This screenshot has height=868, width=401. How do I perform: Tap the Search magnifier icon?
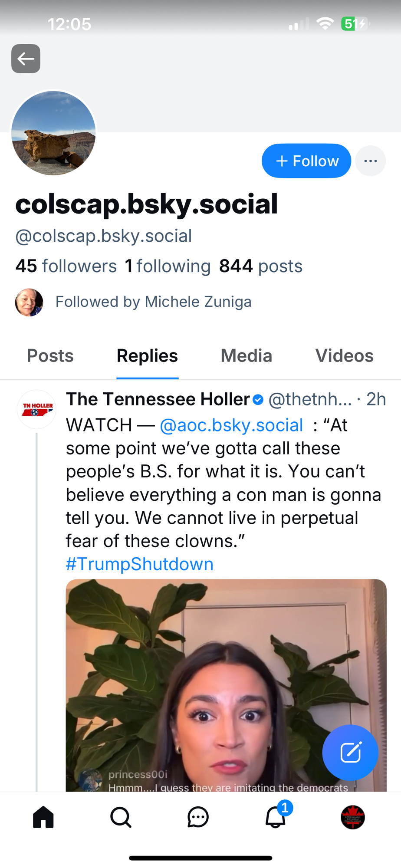[121, 817]
